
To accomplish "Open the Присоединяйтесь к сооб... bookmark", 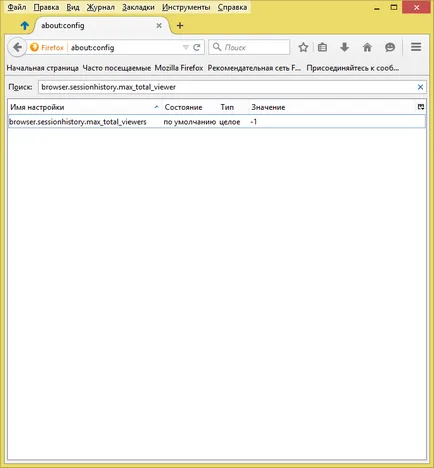I will click(x=353, y=68).
